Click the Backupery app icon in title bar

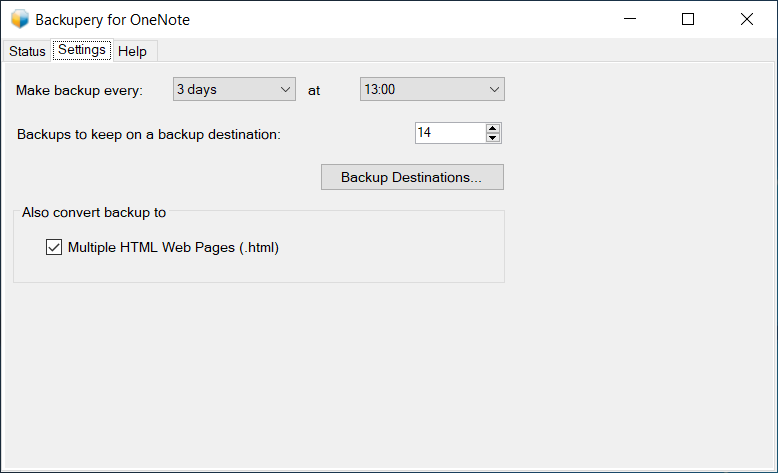[x=20, y=19]
